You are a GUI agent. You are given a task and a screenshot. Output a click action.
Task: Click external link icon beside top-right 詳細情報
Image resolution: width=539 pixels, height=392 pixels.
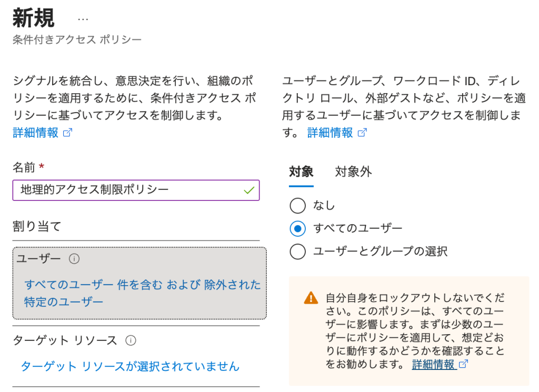click(x=362, y=133)
